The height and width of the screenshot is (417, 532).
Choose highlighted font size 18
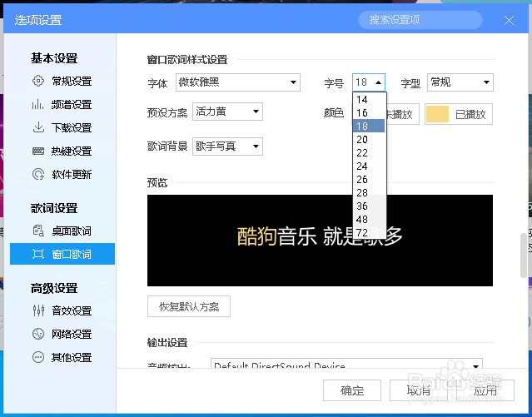[x=369, y=126]
